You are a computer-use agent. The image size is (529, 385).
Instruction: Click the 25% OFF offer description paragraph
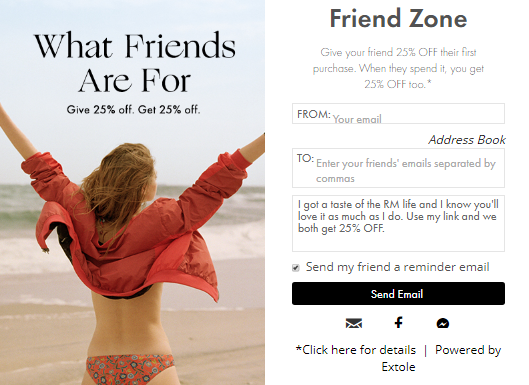[398, 68]
